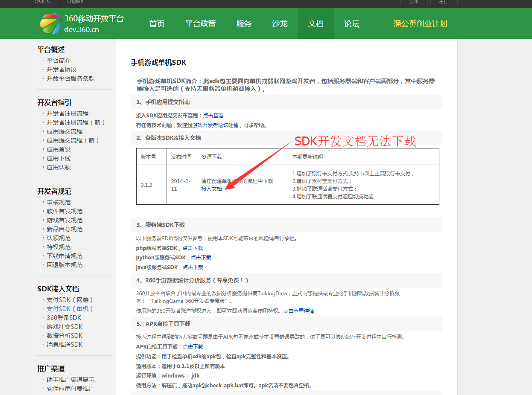Open 认领规范 sidebar link

(59, 238)
